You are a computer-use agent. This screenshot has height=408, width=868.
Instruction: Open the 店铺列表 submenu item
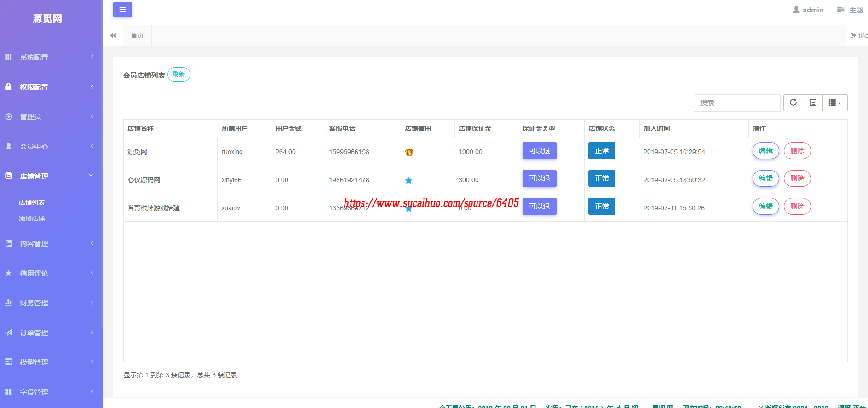click(x=32, y=202)
